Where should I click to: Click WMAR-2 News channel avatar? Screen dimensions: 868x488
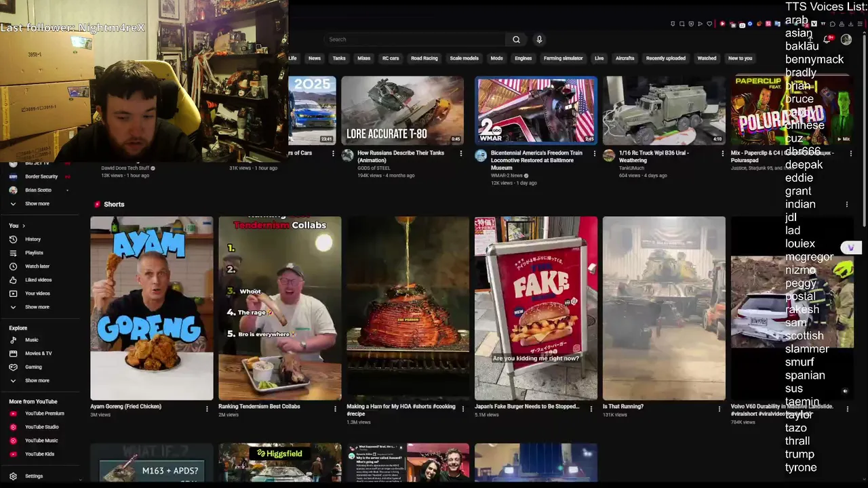(481, 155)
